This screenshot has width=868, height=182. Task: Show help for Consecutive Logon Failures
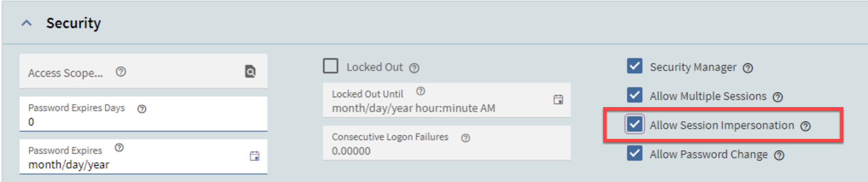pyautogui.click(x=465, y=138)
